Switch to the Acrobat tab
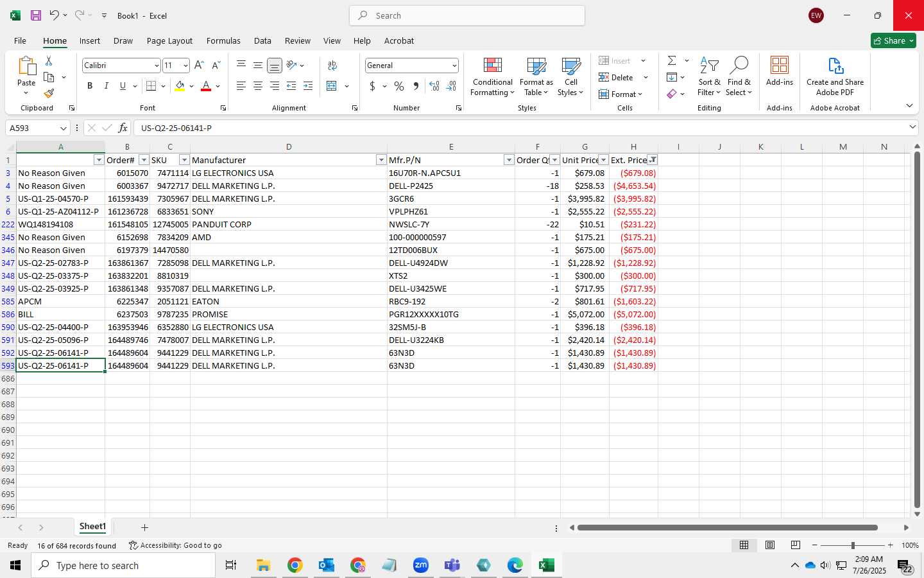Screen dimensions: 924x578 399,40
